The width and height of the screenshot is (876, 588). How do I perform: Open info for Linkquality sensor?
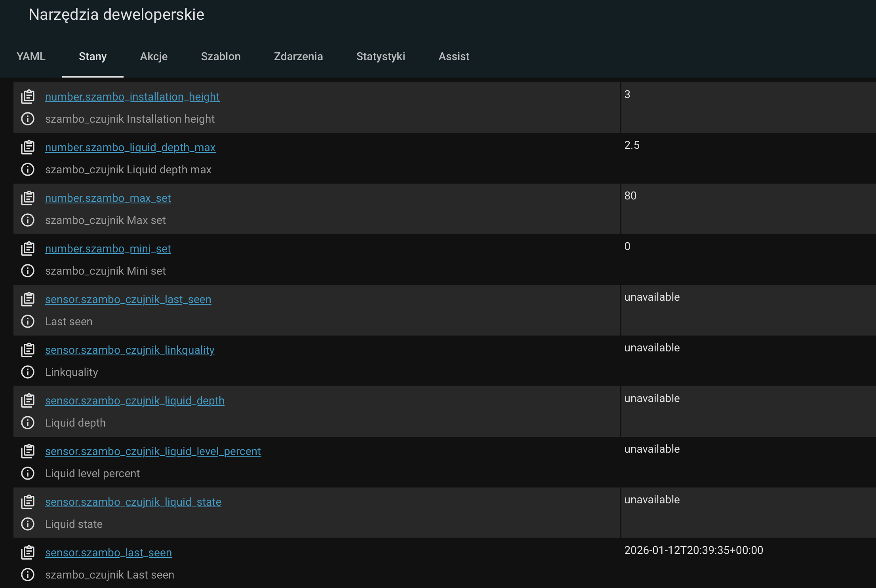28,372
